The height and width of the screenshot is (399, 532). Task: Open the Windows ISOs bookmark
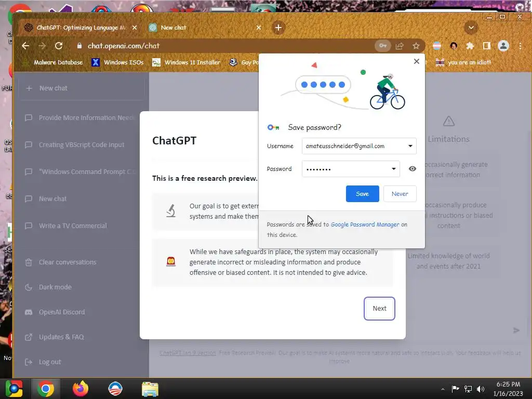[118, 62]
